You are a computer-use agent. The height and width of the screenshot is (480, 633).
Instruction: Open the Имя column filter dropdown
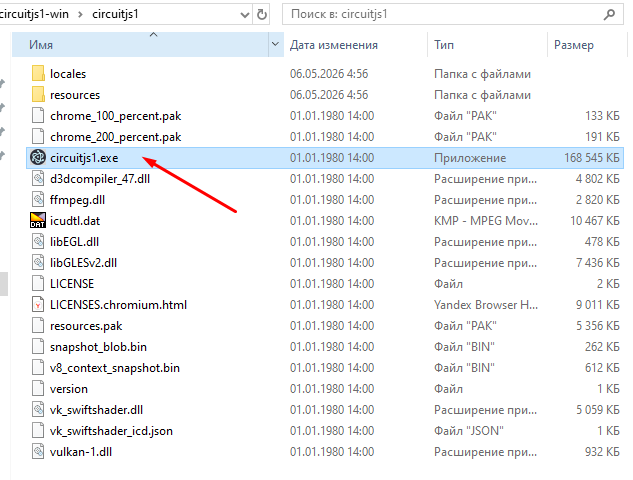[275, 44]
